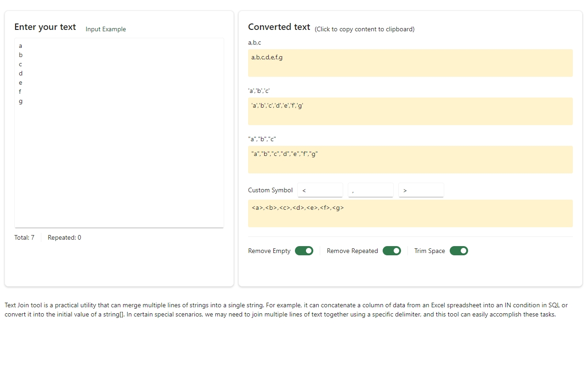Click the Converted text heading
This screenshot has height=368, width=588.
279,27
